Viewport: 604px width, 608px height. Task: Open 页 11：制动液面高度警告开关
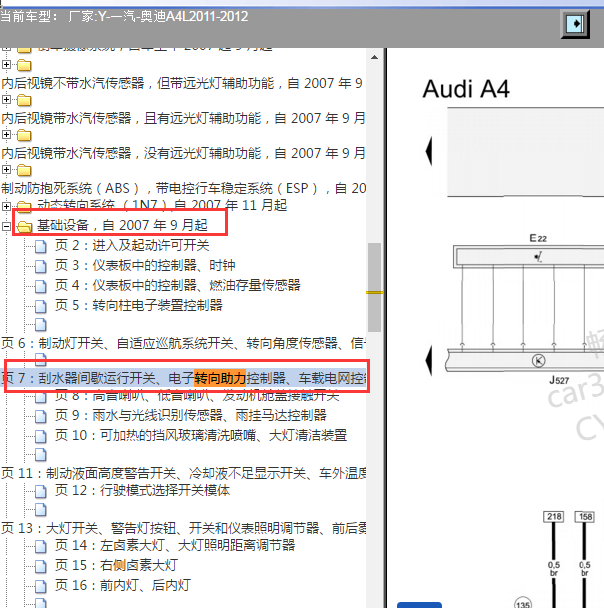click(183, 473)
